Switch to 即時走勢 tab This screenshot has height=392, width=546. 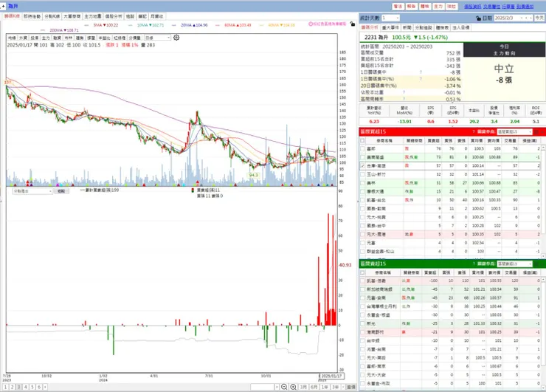coord(32,16)
